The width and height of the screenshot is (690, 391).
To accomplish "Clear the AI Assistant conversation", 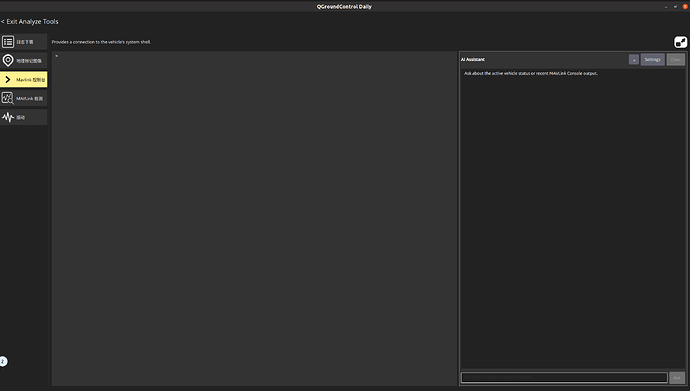I will pos(675,59).
